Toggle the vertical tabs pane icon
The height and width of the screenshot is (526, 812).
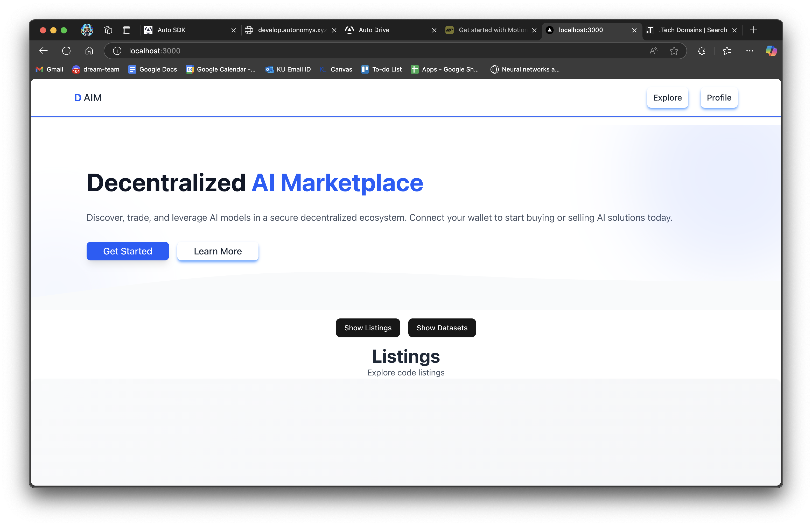coord(127,30)
